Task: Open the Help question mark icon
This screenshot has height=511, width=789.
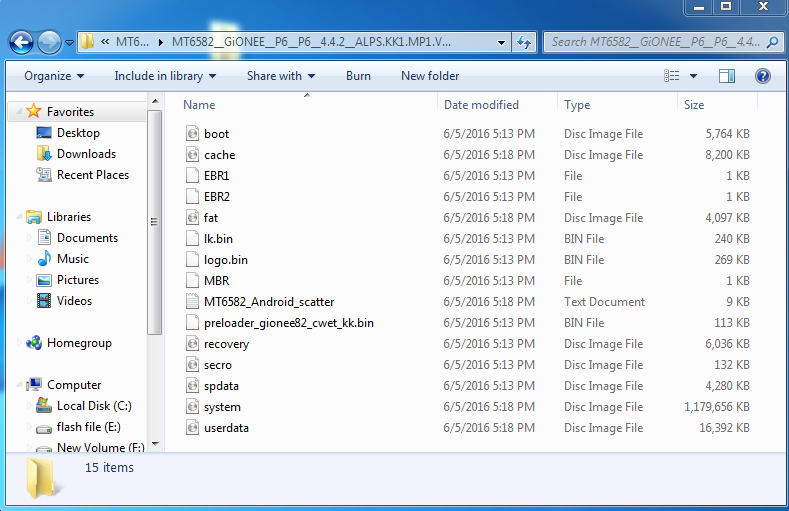Action: click(763, 76)
